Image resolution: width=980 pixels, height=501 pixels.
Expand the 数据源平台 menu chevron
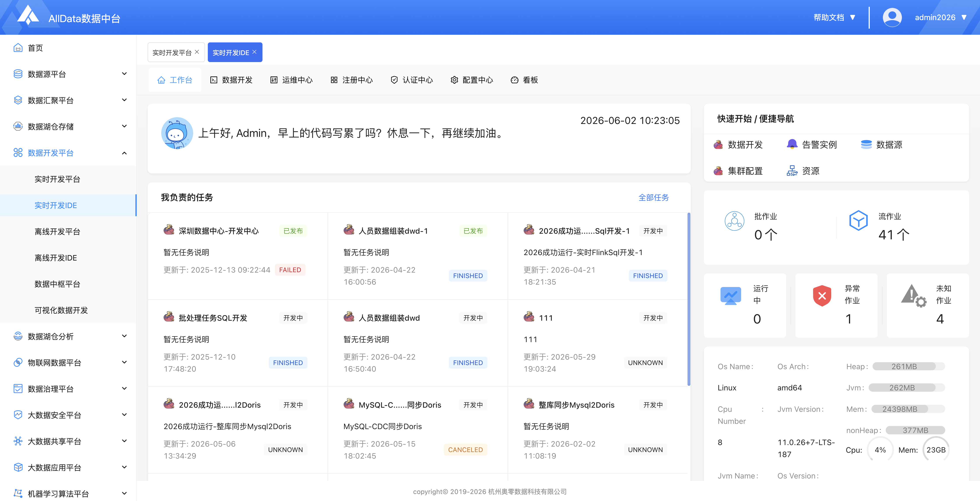(124, 74)
